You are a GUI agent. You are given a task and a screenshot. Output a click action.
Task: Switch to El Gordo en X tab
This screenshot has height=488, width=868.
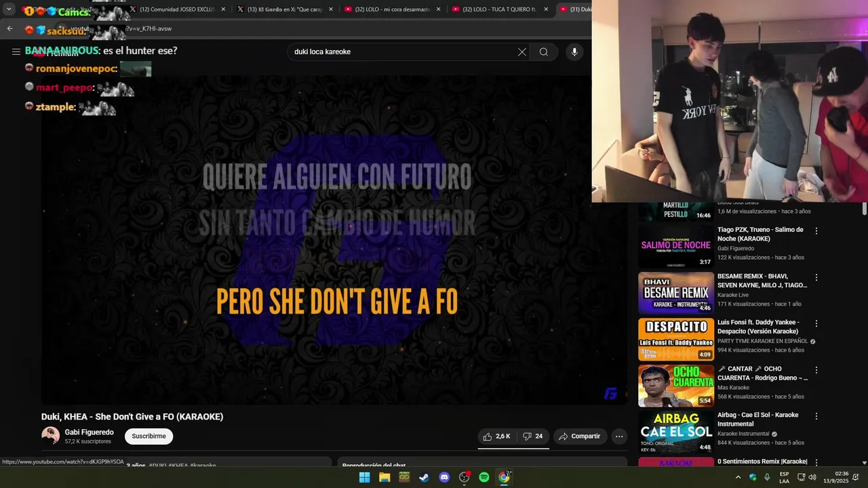[x=285, y=9]
